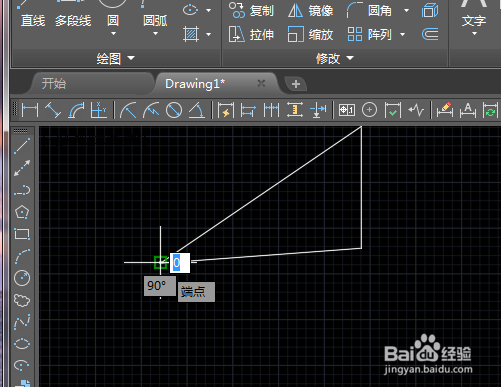Click the quick dimension icon
Viewport: 501px width, 387px height.
coord(226,110)
